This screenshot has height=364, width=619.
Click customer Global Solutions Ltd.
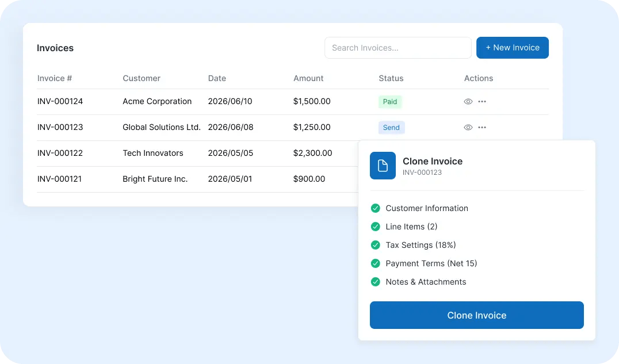[x=162, y=127]
